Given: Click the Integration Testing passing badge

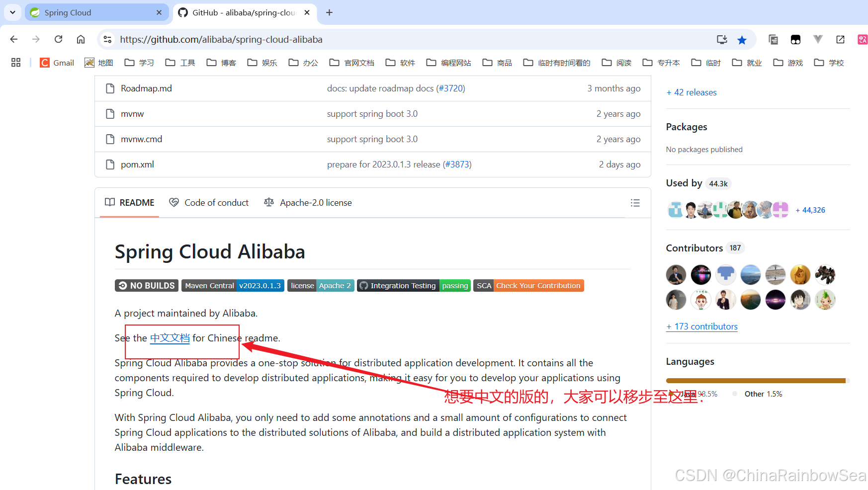Looking at the screenshot, I should point(414,285).
